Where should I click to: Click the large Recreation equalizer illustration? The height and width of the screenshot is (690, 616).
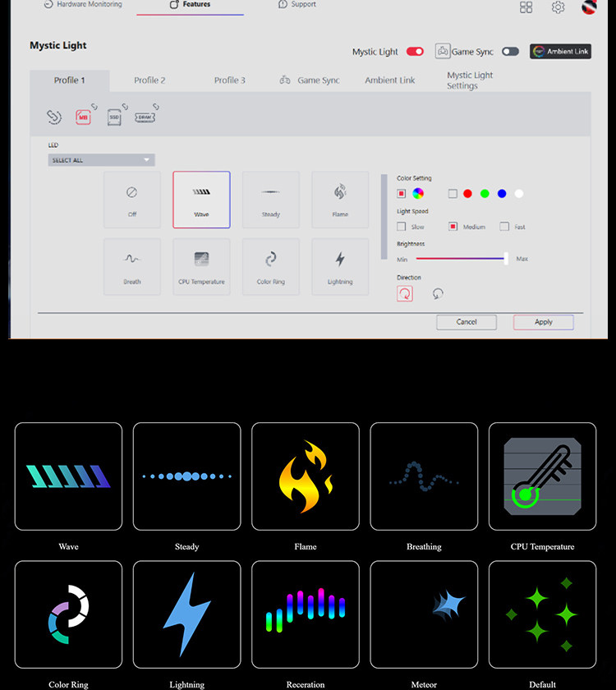[306, 614]
